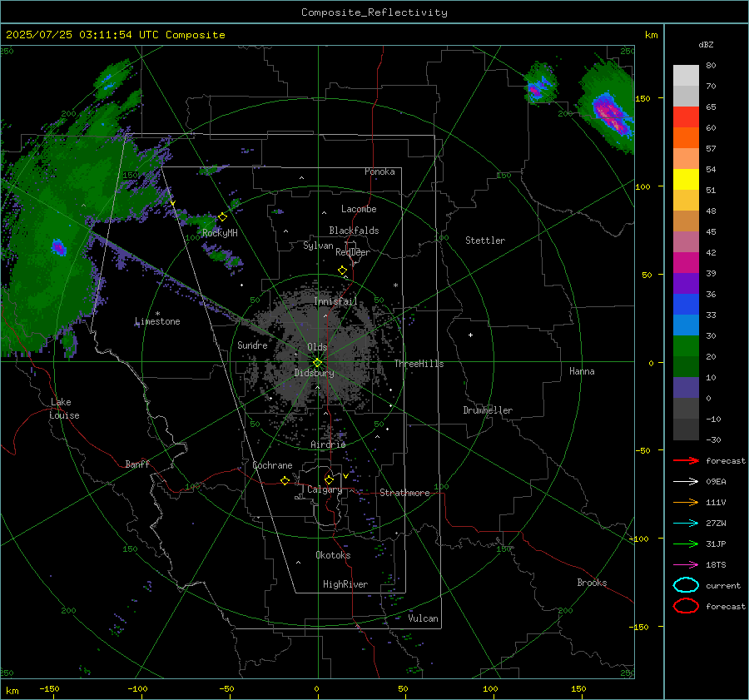Image resolution: width=749 pixels, height=700 pixels.
Task: Click the Sundre town label
Action: click(252, 345)
